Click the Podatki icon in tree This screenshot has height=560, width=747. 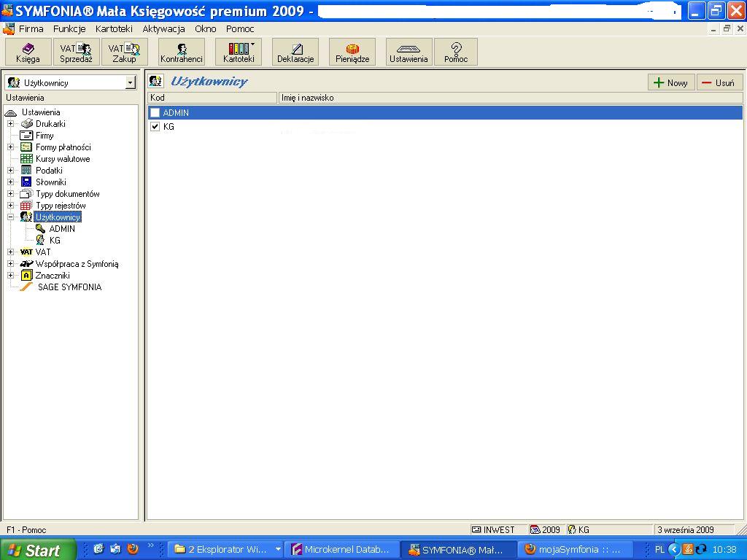[x=26, y=171]
